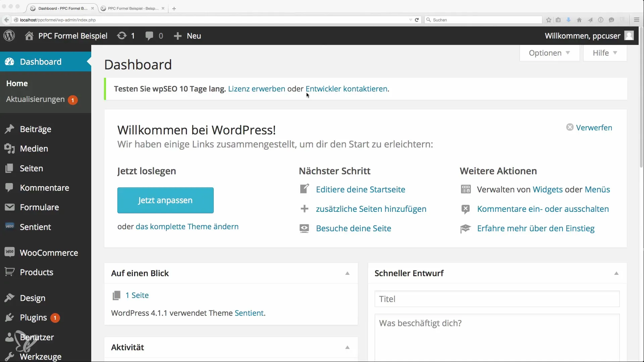Viewport: 644px width, 362px height.
Task: Open the ppcuser avatar profile
Action: (x=629, y=36)
